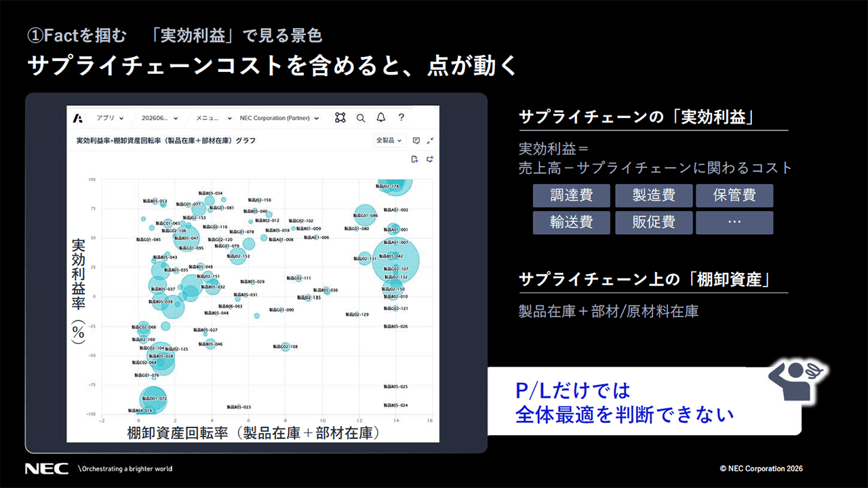Image resolution: width=868 pixels, height=488 pixels.
Task: Click the NEC logo in the footer
Action: click(47, 468)
